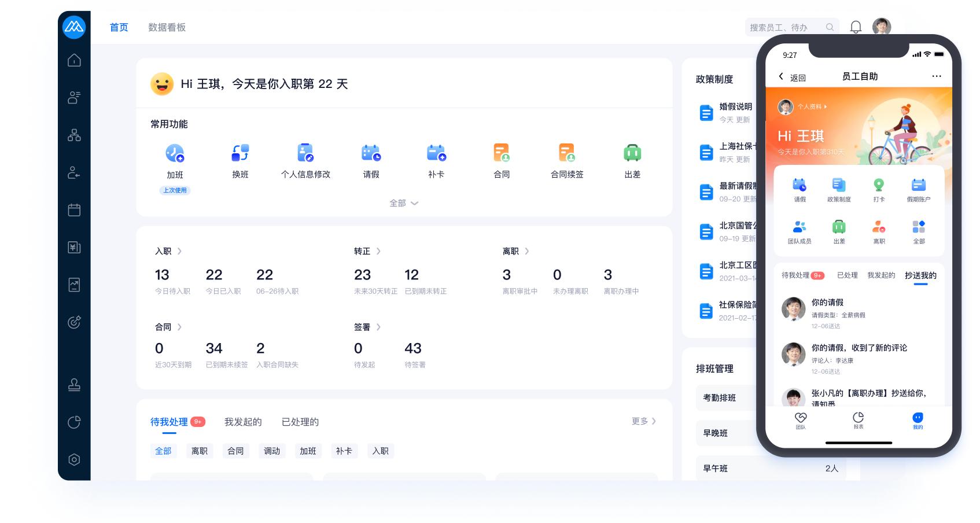980x523 pixels.
Task: Select the 加班 (overtime) icon in 常用功能
Action: pos(175,154)
